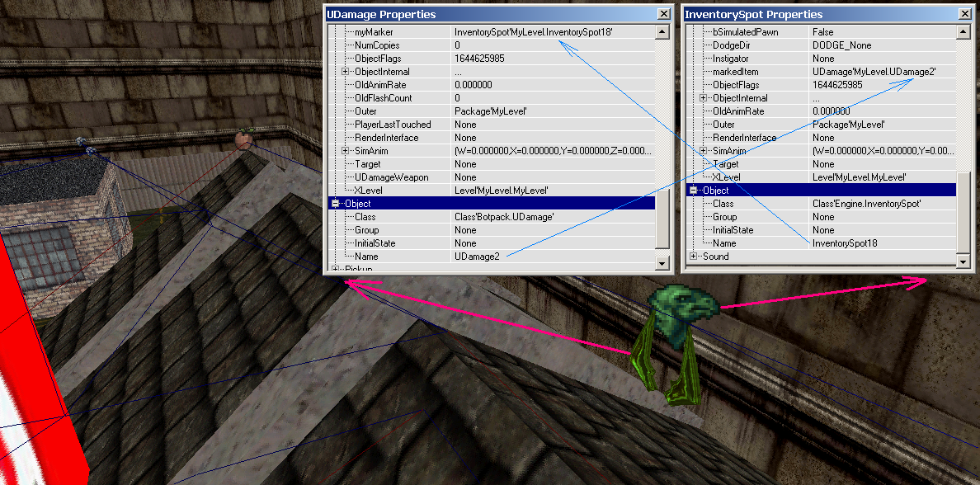Select Name row in UDamage Properties
The width and height of the screenshot is (980, 485).
(492, 257)
